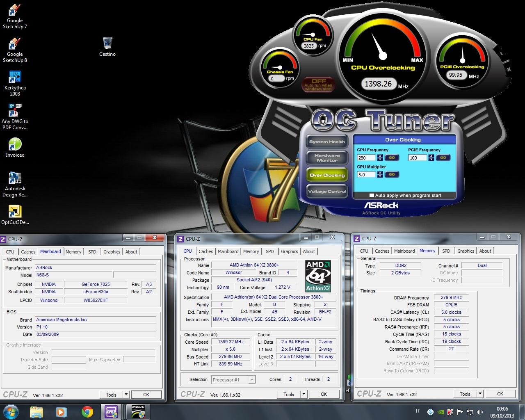This screenshot has height=420, width=525.
Task: Click the CPU Frequency field showing 280
Action: click(367, 157)
